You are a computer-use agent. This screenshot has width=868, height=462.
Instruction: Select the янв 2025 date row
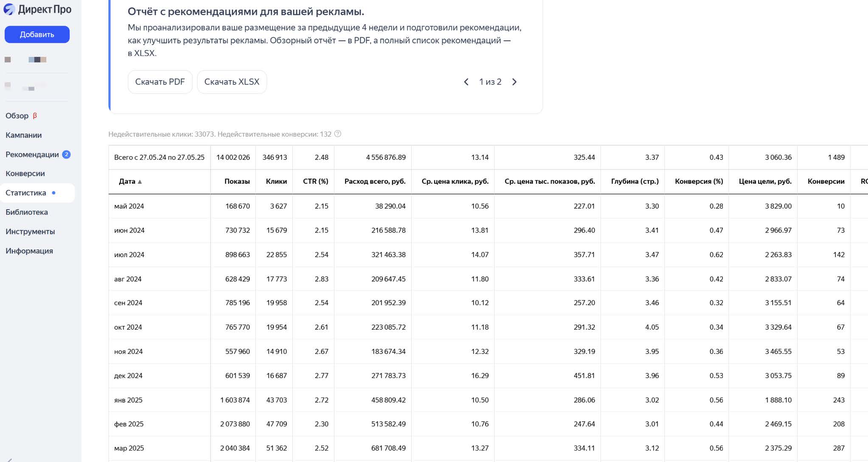(x=128, y=400)
